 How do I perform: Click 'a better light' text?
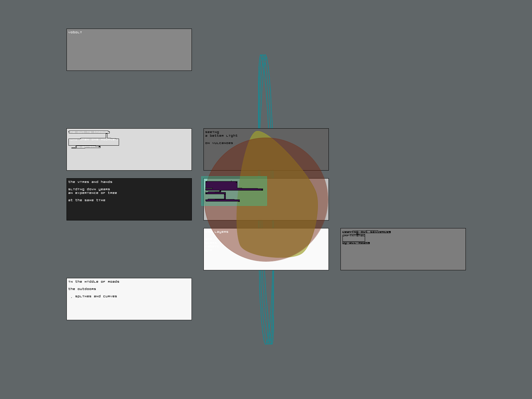pyautogui.click(x=221, y=136)
